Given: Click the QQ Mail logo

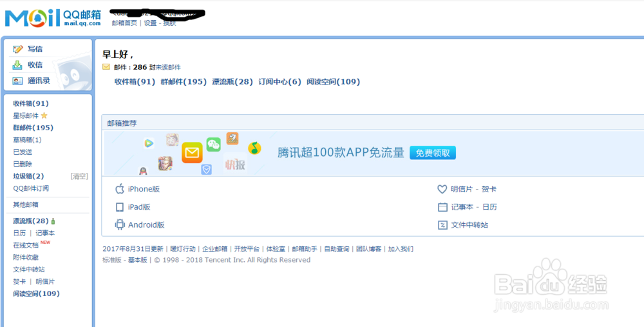Looking at the screenshot, I should [x=53, y=17].
